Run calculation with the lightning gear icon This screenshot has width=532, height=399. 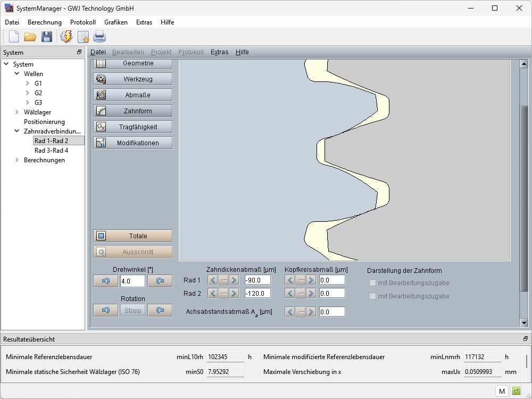(66, 37)
